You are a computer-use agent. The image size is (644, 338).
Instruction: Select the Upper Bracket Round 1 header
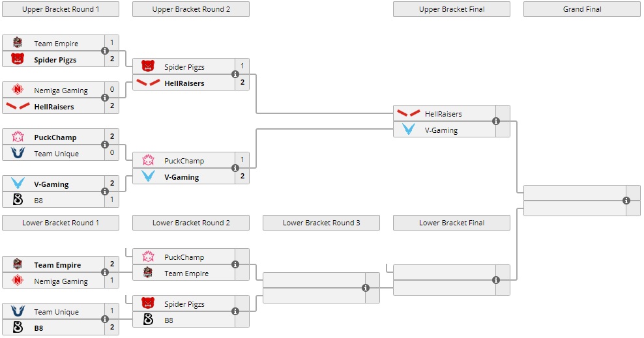pos(61,9)
